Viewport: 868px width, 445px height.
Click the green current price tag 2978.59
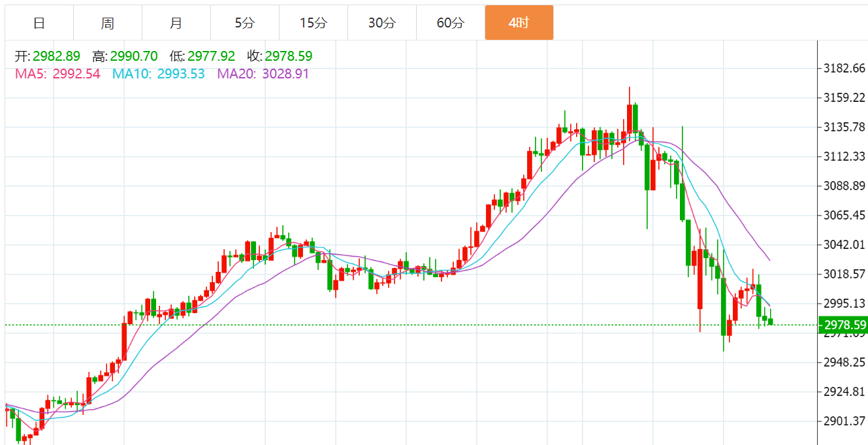pyautogui.click(x=843, y=325)
